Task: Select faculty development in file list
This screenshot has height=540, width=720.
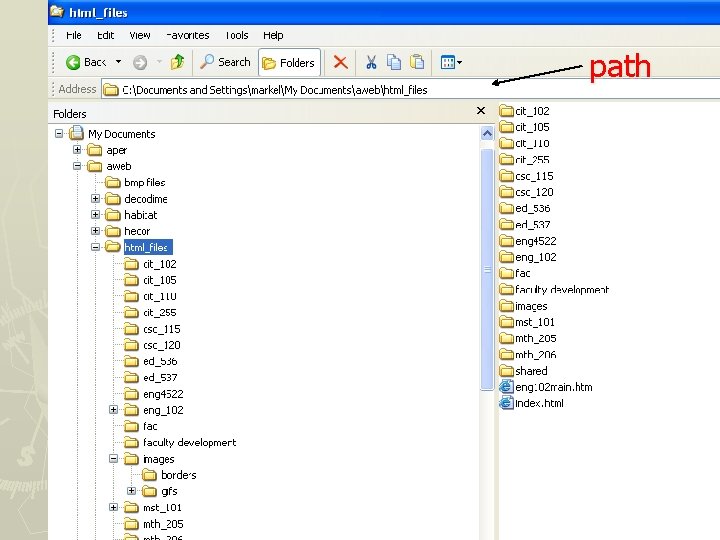Action: point(562,290)
